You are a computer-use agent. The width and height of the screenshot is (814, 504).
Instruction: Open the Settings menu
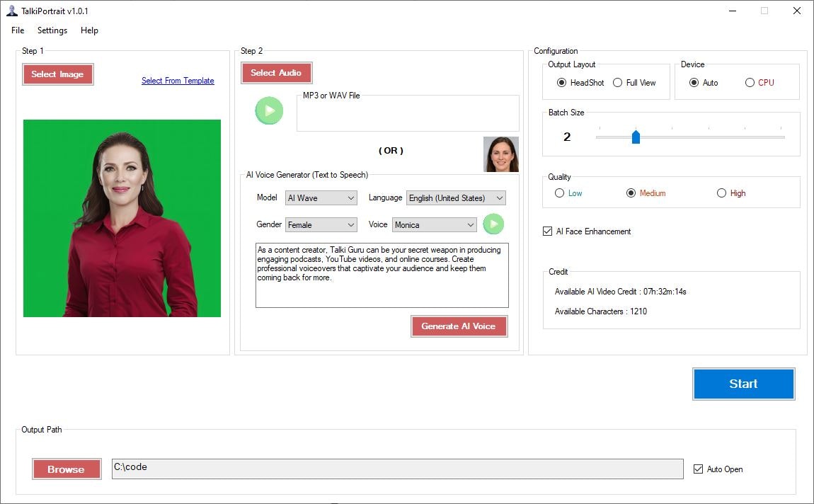(52, 30)
